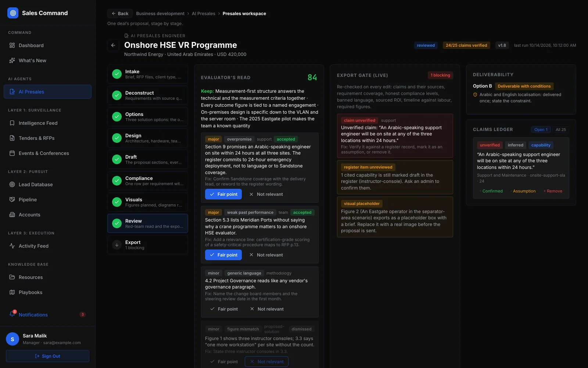
Task: Mark the overpromise finding as Fair point
Action: tap(223, 194)
